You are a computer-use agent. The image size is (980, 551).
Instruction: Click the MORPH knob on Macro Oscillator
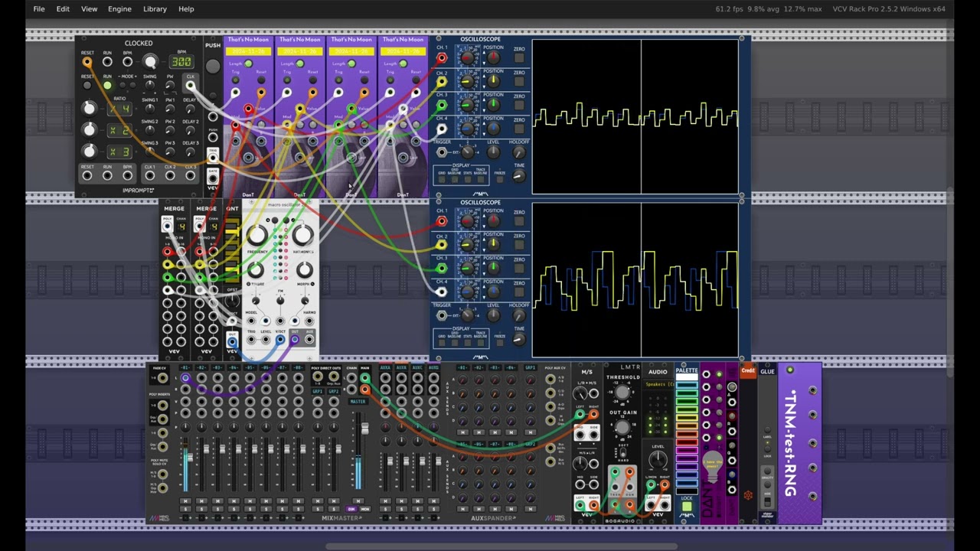(x=305, y=270)
